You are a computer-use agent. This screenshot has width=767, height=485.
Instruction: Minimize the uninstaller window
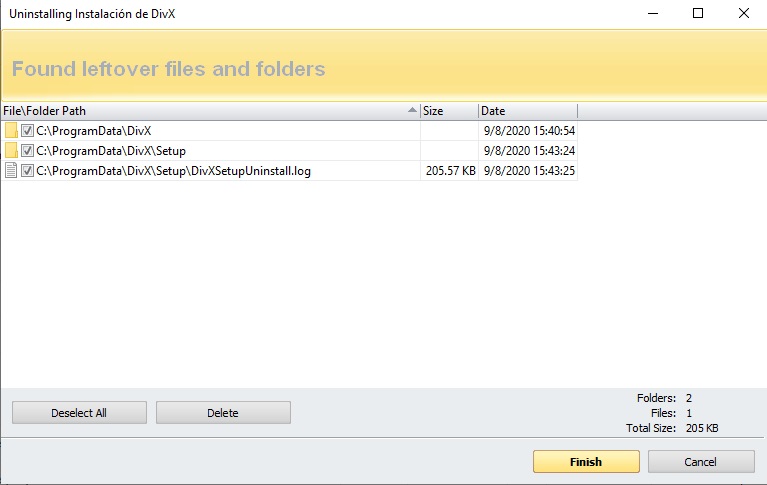coord(651,14)
